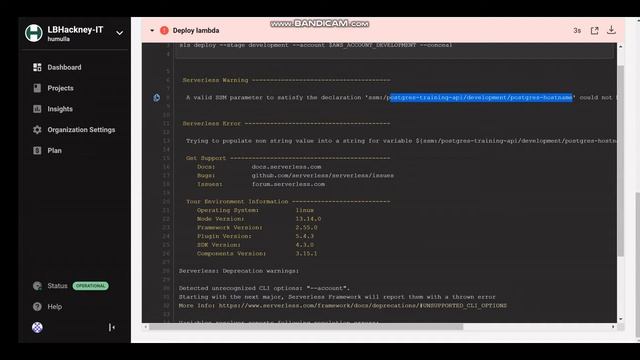Open the LBHackney-IT organization avatar

tap(33, 33)
